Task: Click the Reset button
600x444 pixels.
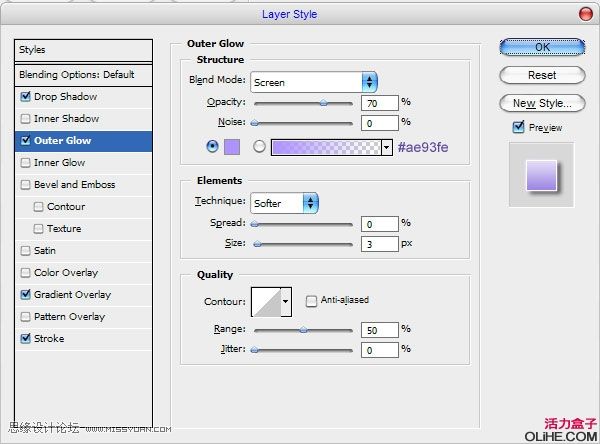Action: 542,75
